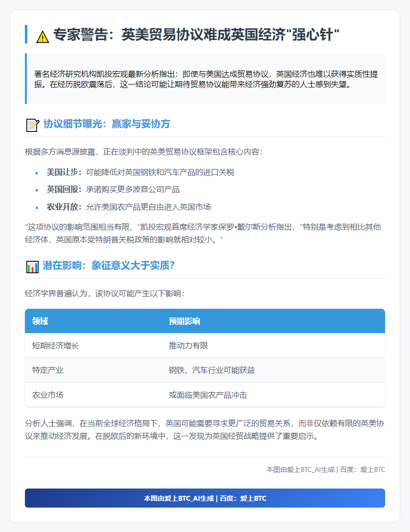Screen dimensions: 410x532
Task: Click the blue gradient banner 本图由爱上BTC_AI生成
Action: [205, 498]
